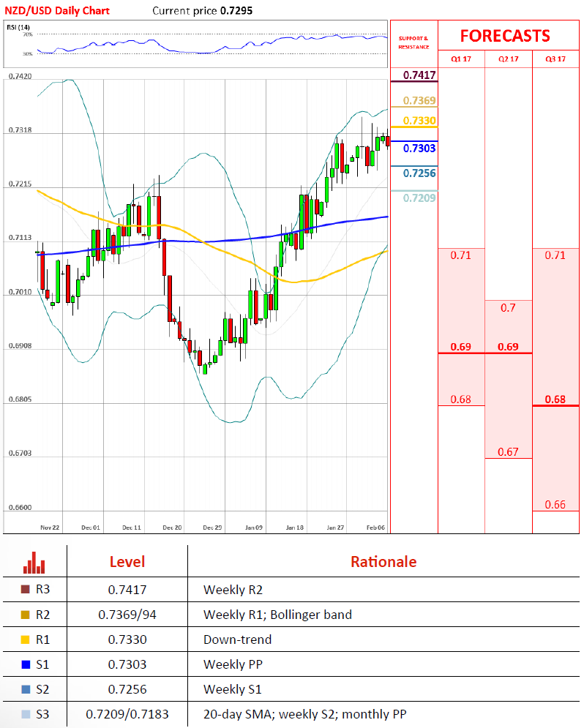This screenshot has height=728, width=584.
Task: Click the Support & Resistance column header
Action: tap(413, 42)
